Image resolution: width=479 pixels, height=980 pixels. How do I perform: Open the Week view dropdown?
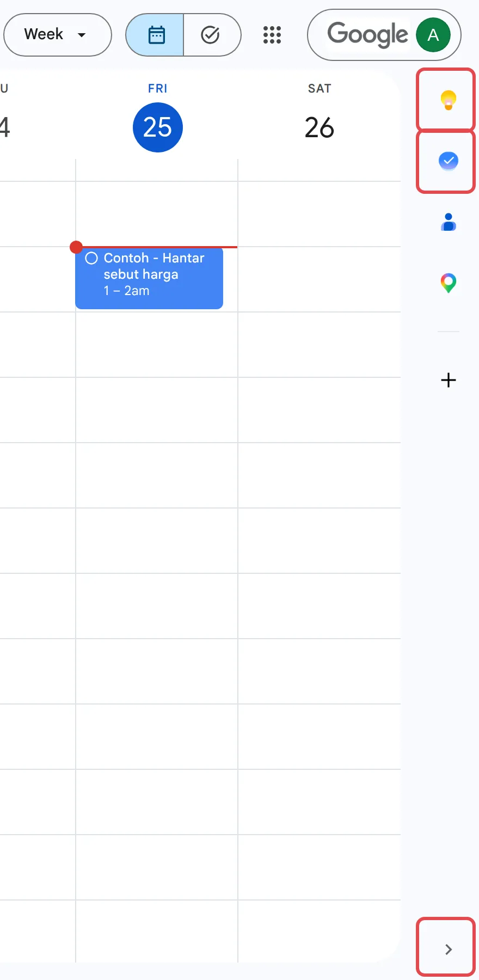coord(57,35)
